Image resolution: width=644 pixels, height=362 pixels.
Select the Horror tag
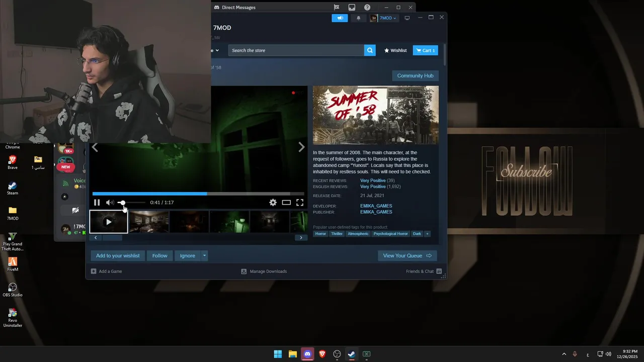click(x=320, y=234)
